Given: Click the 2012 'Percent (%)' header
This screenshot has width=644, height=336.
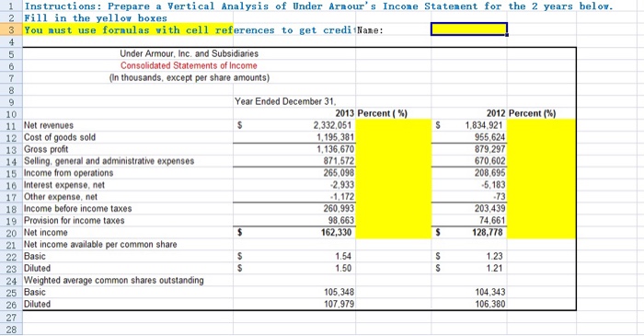Looking at the screenshot, I should pos(533,113).
